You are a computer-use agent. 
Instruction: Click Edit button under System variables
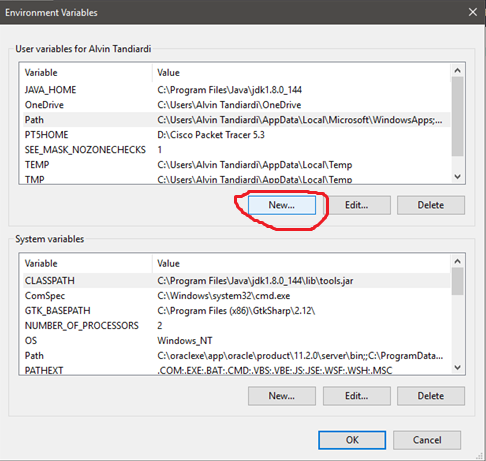(357, 396)
